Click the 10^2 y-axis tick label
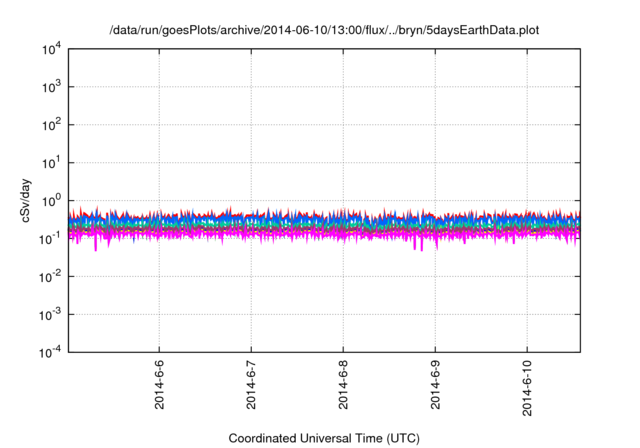This screenshot has width=640, height=448. (51, 125)
